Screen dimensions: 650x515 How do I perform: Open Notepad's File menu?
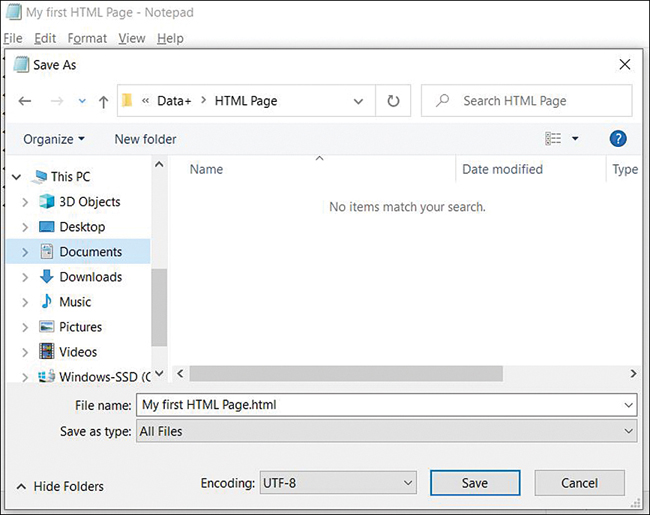tap(13, 38)
